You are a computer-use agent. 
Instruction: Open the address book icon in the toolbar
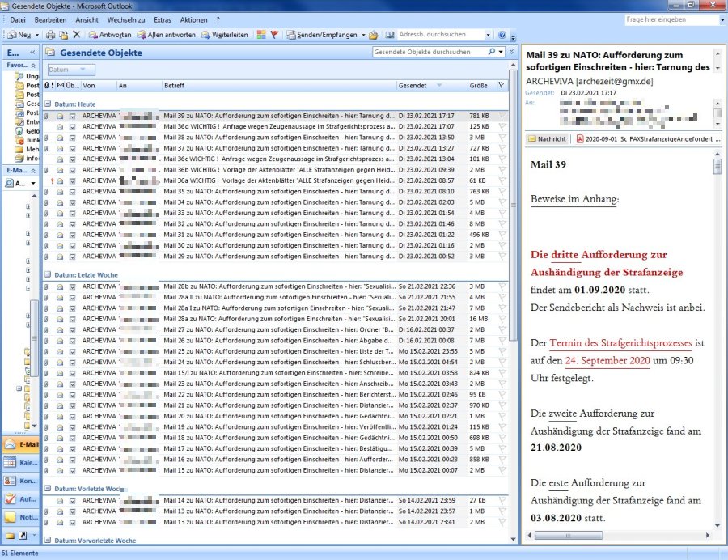point(390,35)
